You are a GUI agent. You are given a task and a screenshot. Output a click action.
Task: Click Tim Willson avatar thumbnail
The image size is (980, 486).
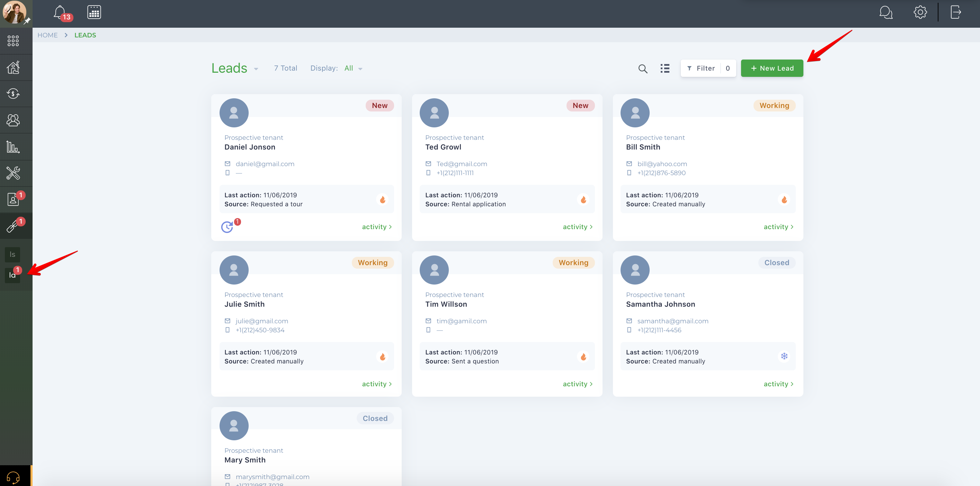point(434,270)
